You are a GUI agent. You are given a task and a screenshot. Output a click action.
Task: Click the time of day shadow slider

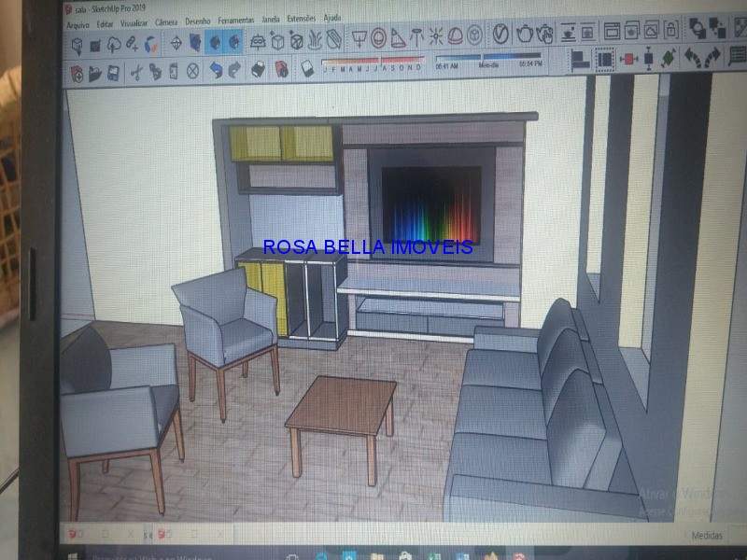pos(488,57)
